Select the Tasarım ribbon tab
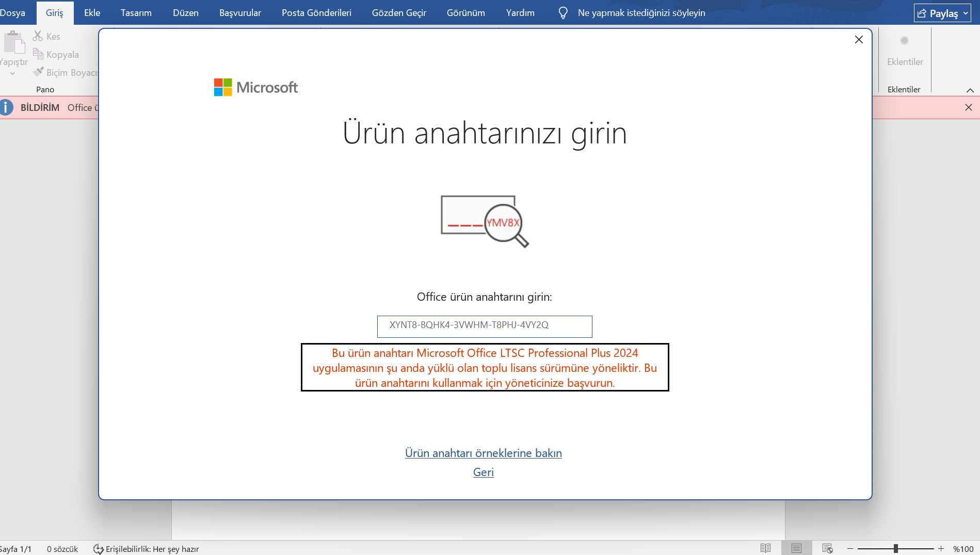980x555 pixels. point(136,12)
